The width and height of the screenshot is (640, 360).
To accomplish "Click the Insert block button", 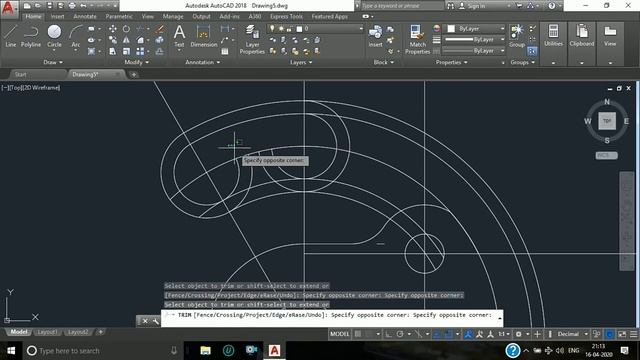I will tap(375, 36).
